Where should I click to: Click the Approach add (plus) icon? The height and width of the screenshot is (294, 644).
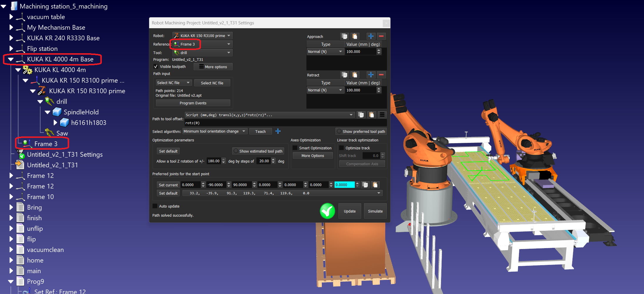tap(371, 36)
